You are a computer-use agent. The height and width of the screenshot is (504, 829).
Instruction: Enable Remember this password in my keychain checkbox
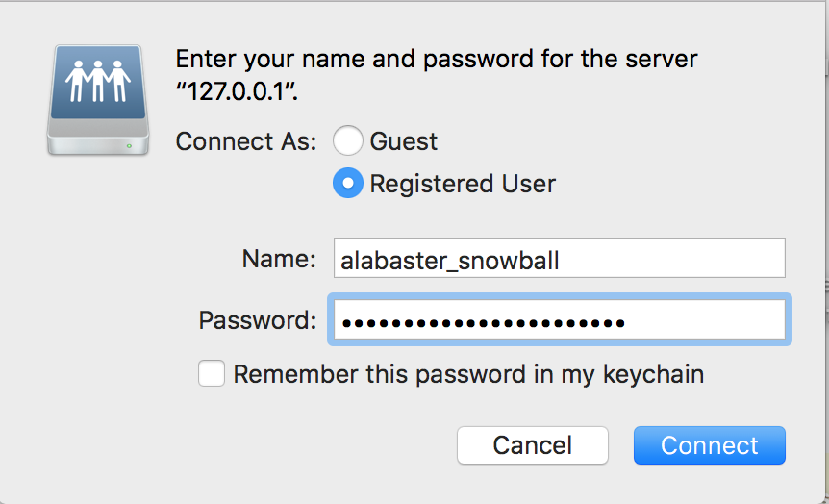212,374
